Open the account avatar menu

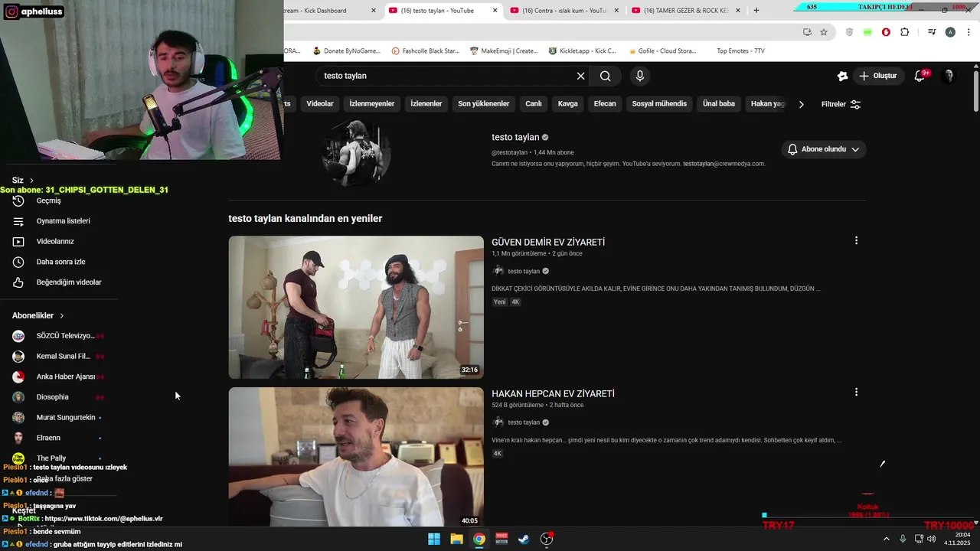point(949,76)
